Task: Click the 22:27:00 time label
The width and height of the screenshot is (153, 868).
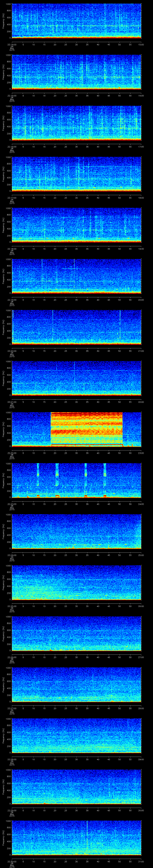Action: coord(12,708)
